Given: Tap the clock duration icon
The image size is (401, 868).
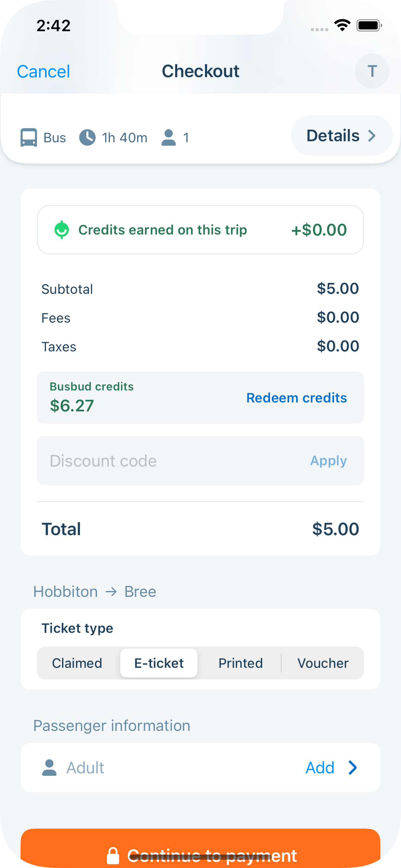Looking at the screenshot, I should coord(87,138).
